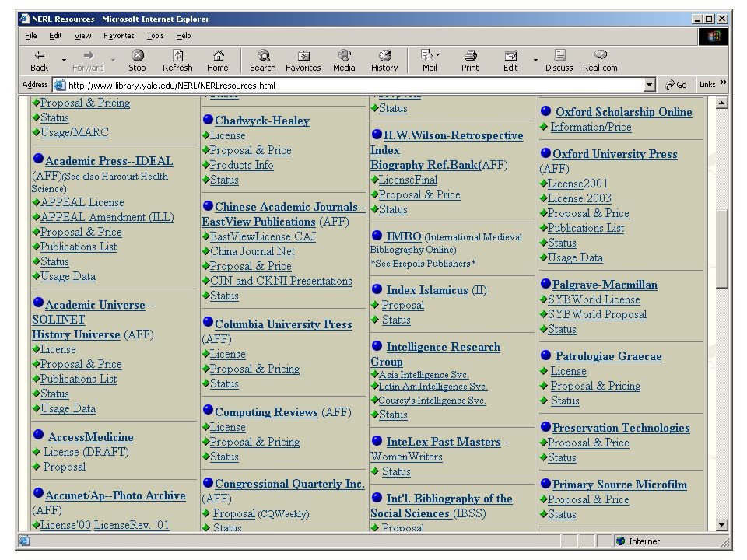Show the History toolbar icon
747x560 pixels.
click(x=384, y=61)
